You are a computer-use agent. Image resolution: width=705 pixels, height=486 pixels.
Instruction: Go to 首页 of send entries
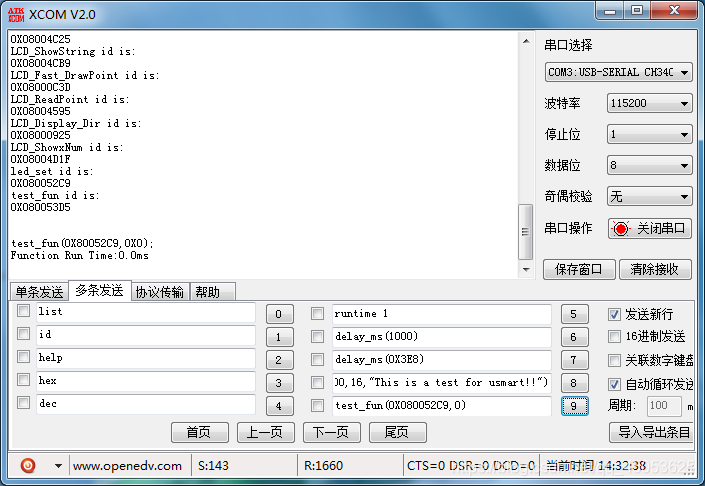(x=200, y=432)
